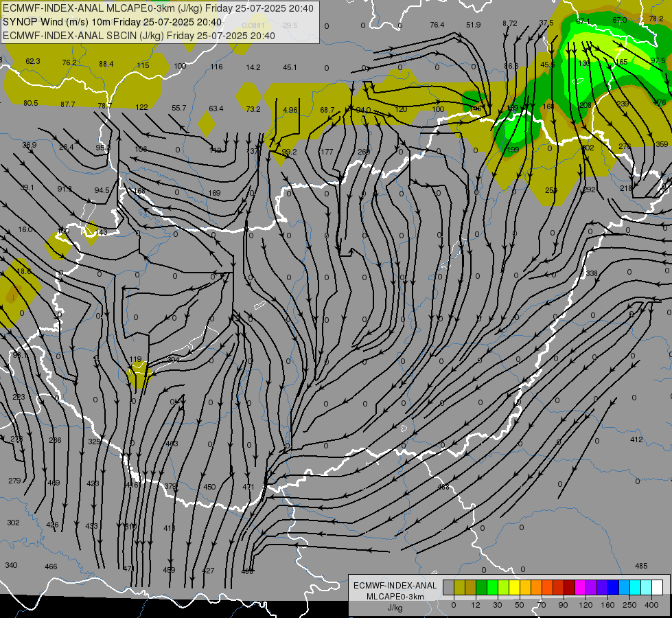Click the map value '36.9'
The image size is (672, 618).
(29, 145)
